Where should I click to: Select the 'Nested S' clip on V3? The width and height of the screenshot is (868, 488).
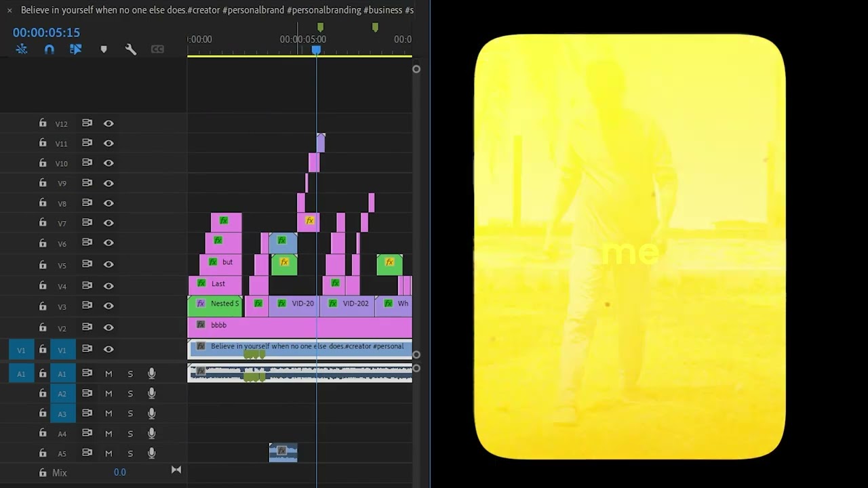pos(214,306)
